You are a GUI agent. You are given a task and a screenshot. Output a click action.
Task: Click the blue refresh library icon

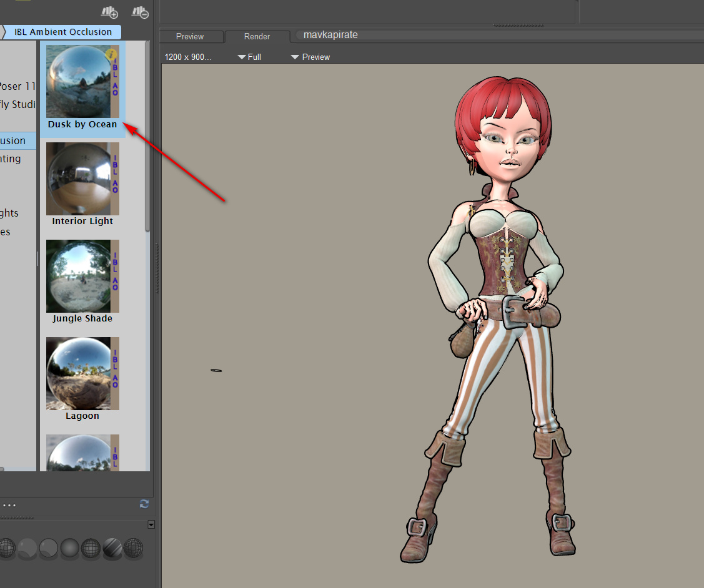pos(144,504)
